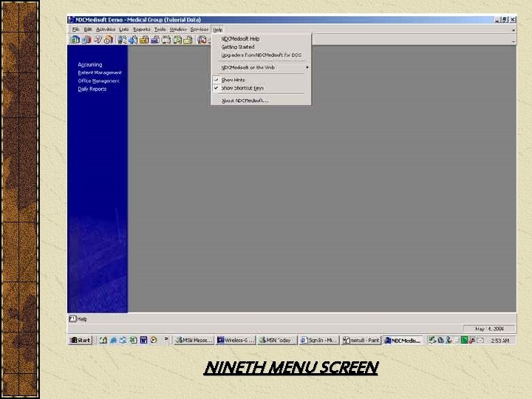
Task: Switch to the Sign In taskbar button
Action: pos(319,340)
